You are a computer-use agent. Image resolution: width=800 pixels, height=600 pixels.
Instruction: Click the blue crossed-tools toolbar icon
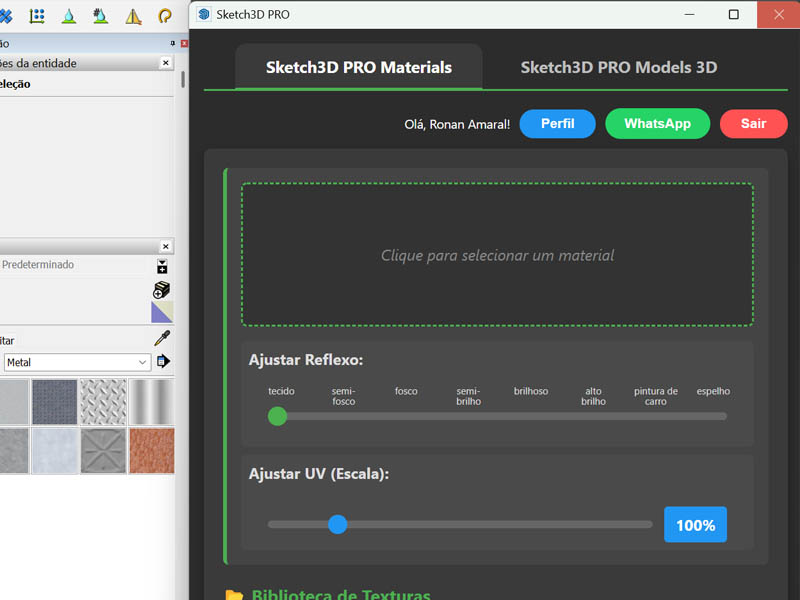[x=8, y=16]
